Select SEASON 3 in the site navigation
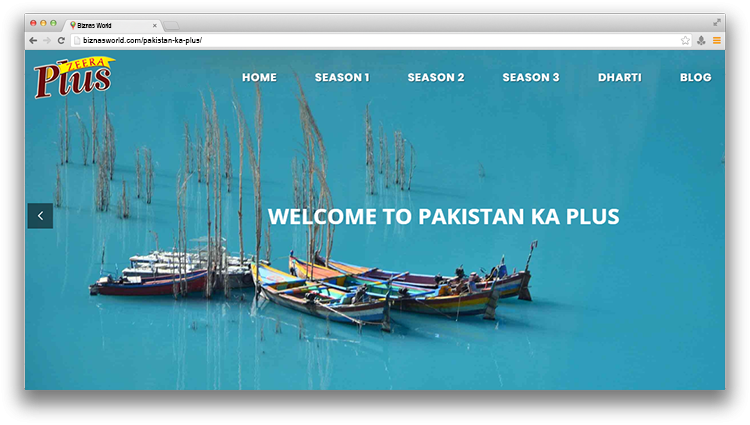Image resolution: width=750 pixels, height=425 pixels. [531, 77]
